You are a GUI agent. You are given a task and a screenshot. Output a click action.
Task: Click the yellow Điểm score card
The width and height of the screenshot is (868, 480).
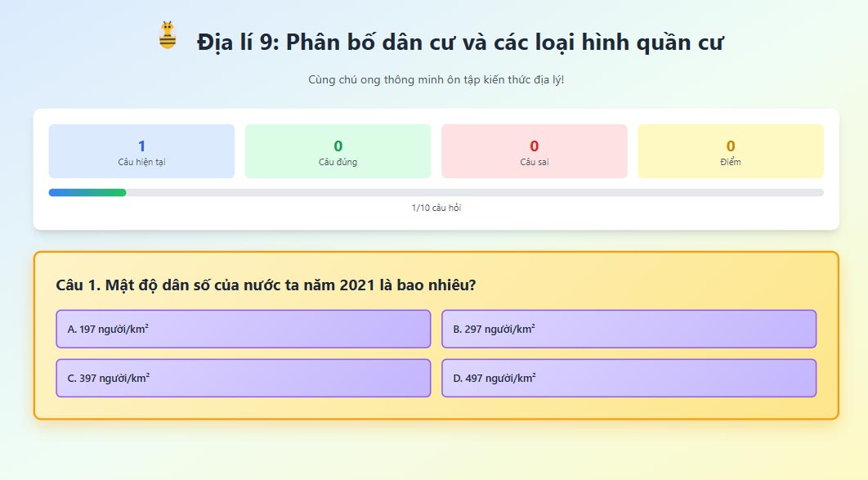(731, 150)
